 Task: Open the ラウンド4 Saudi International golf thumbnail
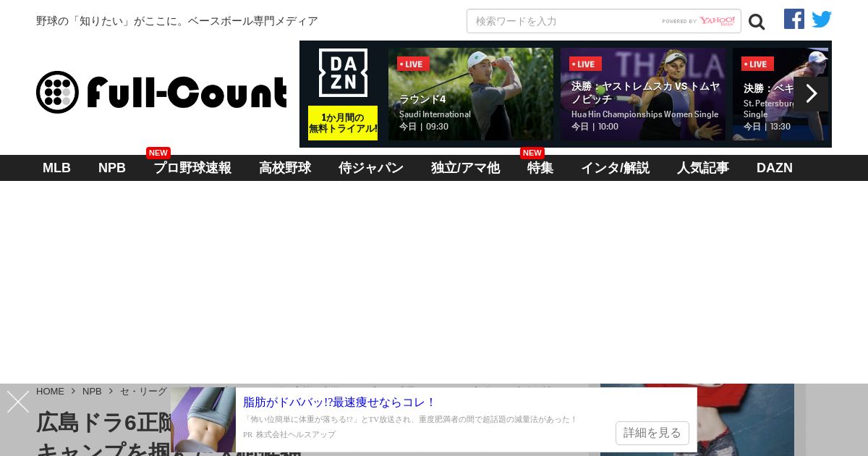click(471, 94)
